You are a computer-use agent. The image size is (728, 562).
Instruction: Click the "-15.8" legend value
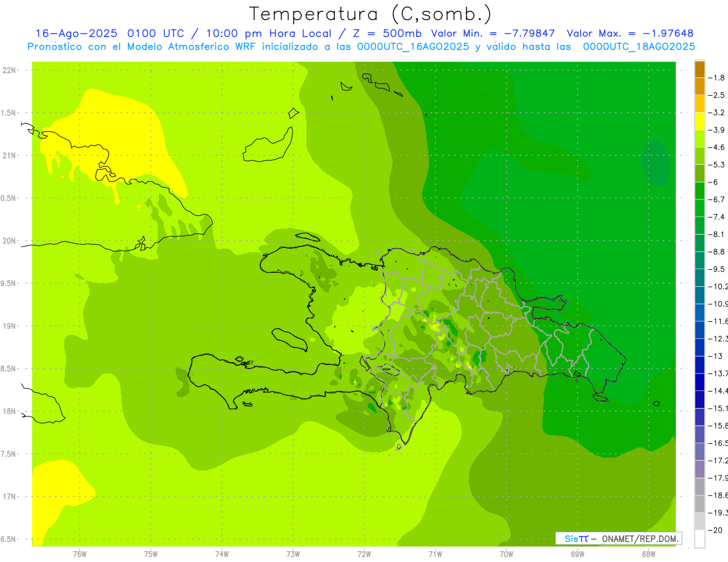pos(718,426)
